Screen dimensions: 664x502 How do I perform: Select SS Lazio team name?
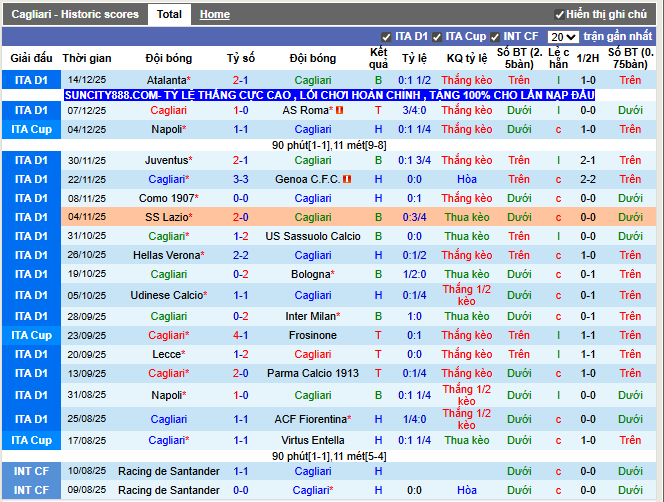[169, 217]
